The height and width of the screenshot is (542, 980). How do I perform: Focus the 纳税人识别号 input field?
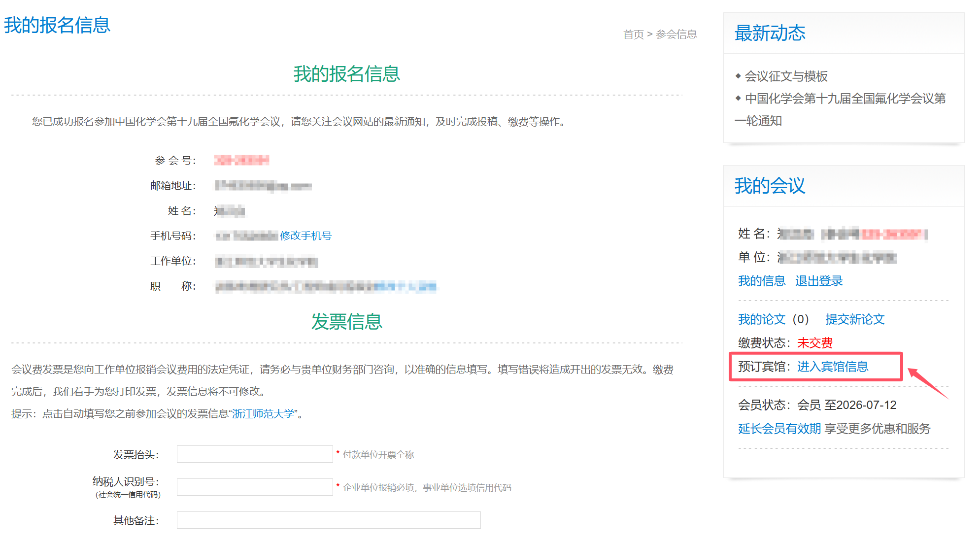255,487
